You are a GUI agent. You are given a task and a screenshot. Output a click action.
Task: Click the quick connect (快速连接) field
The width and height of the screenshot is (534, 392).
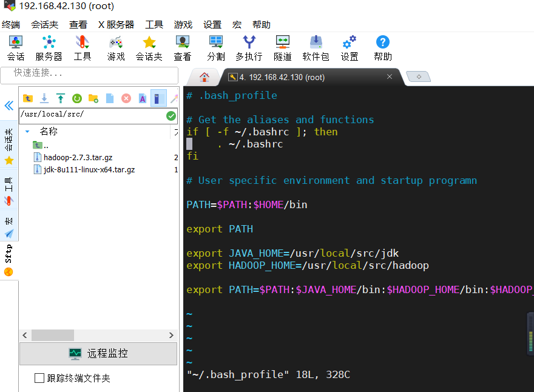click(x=89, y=75)
